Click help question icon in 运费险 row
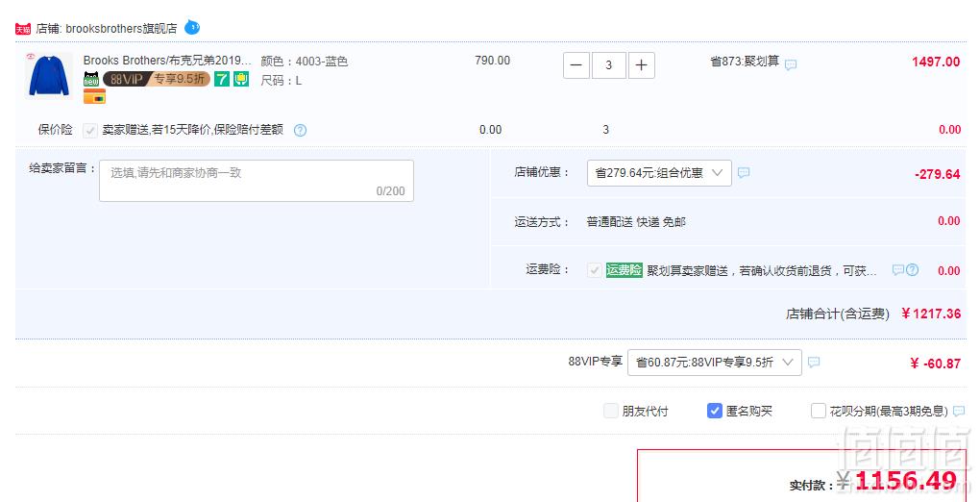 (913, 270)
